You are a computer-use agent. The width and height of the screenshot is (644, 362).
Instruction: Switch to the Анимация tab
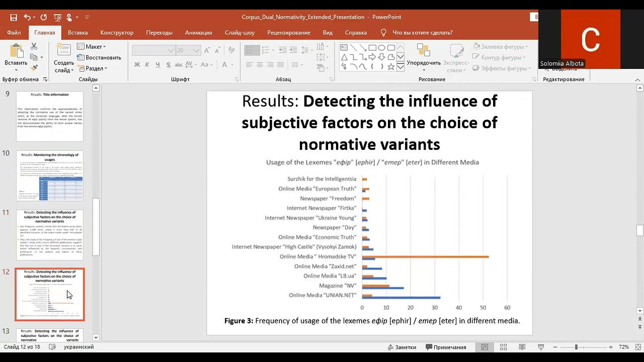point(198,32)
